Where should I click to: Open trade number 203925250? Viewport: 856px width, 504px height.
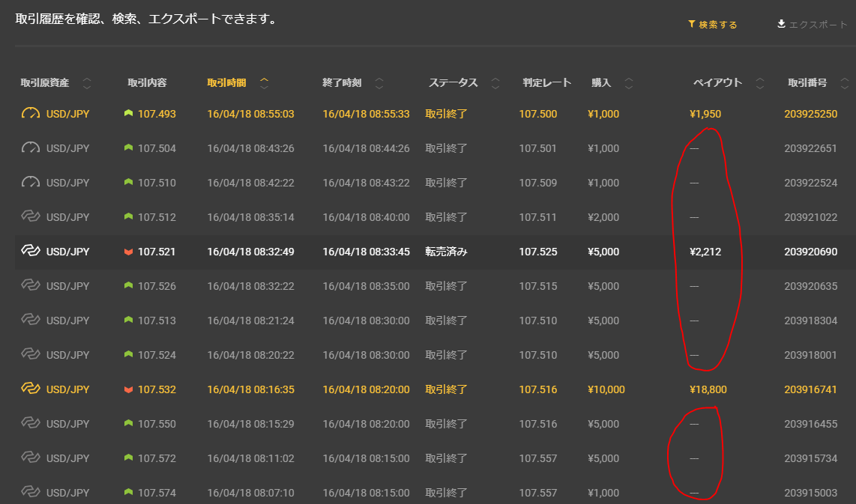click(810, 114)
